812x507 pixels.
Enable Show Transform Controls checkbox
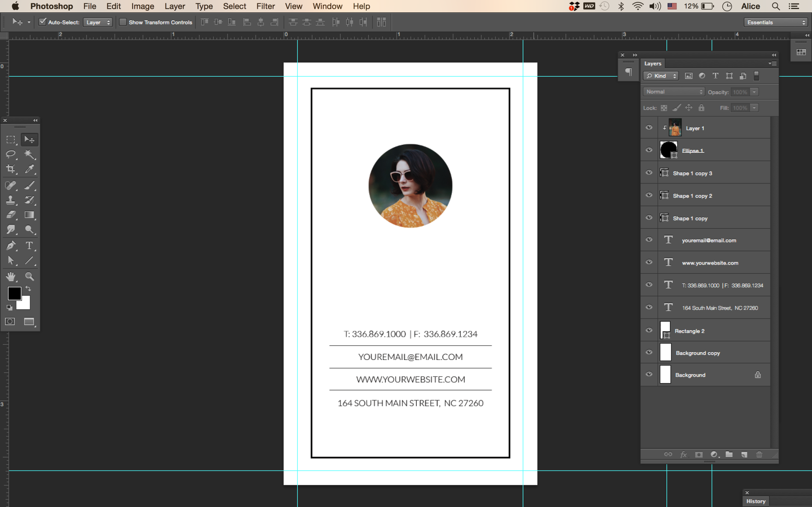123,22
